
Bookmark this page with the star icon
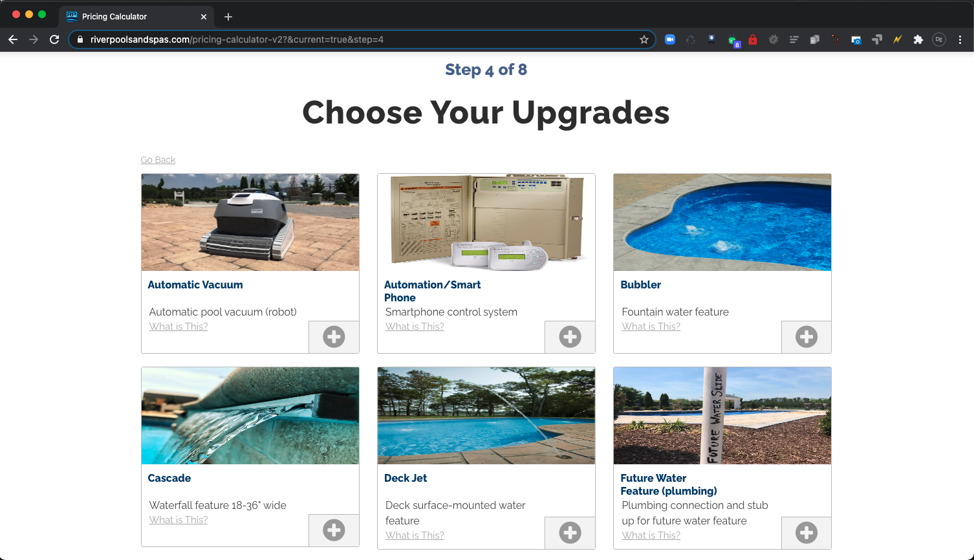pos(644,39)
